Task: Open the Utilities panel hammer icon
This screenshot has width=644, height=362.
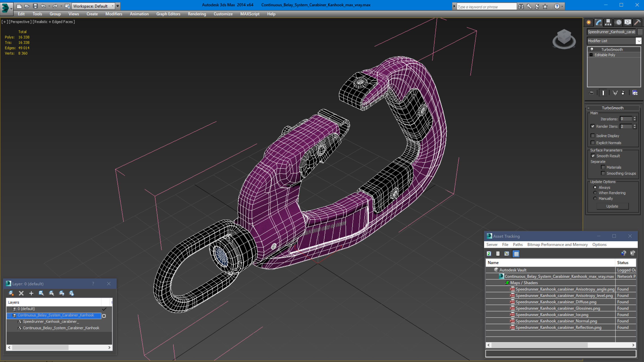Action: (x=637, y=23)
